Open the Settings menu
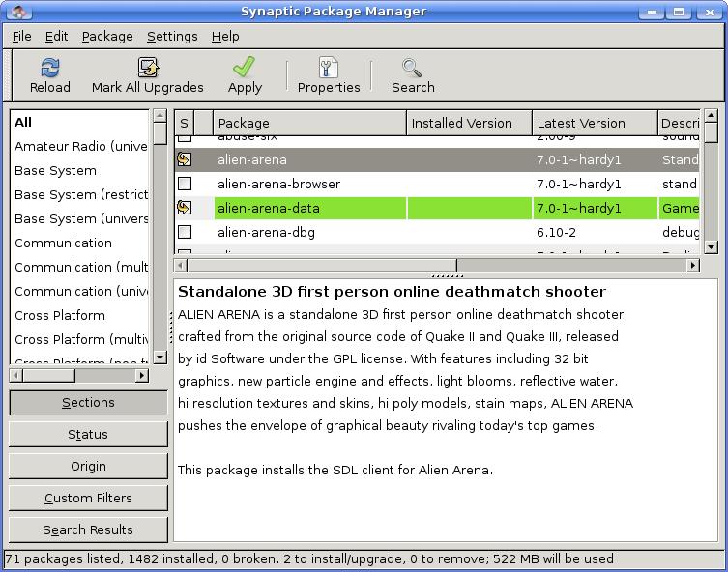 [x=172, y=36]
